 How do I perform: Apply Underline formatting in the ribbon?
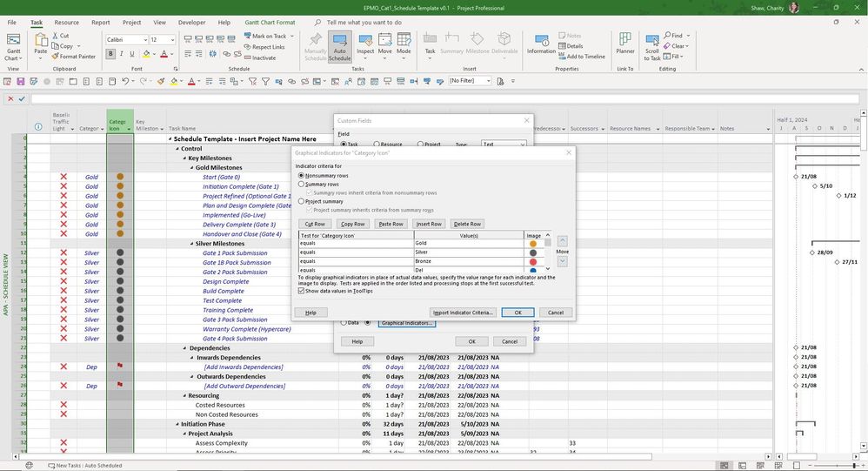coord(131,54)
